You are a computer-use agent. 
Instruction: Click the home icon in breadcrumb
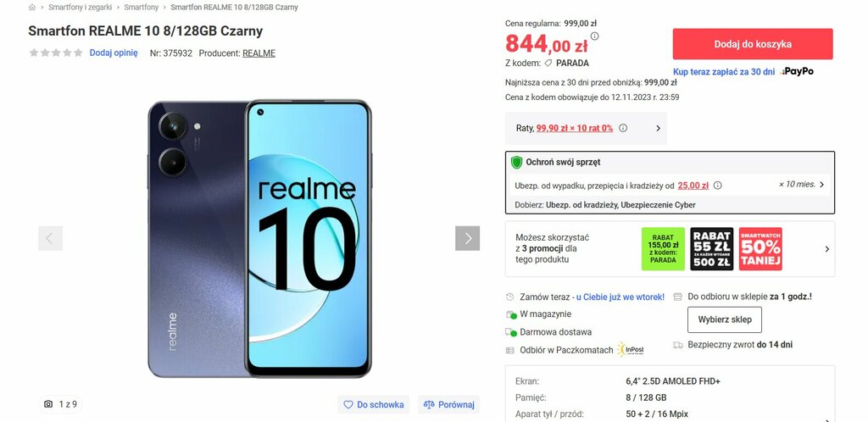pyautogui.click(x=32, y=7)
